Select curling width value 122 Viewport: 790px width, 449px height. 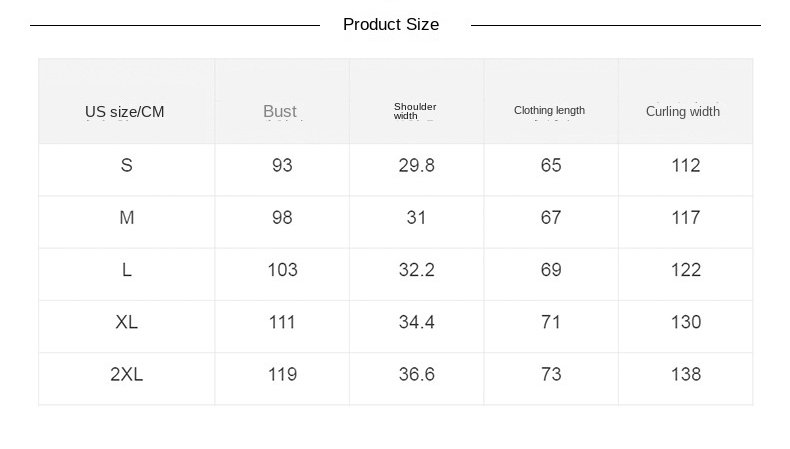[686, 270]
